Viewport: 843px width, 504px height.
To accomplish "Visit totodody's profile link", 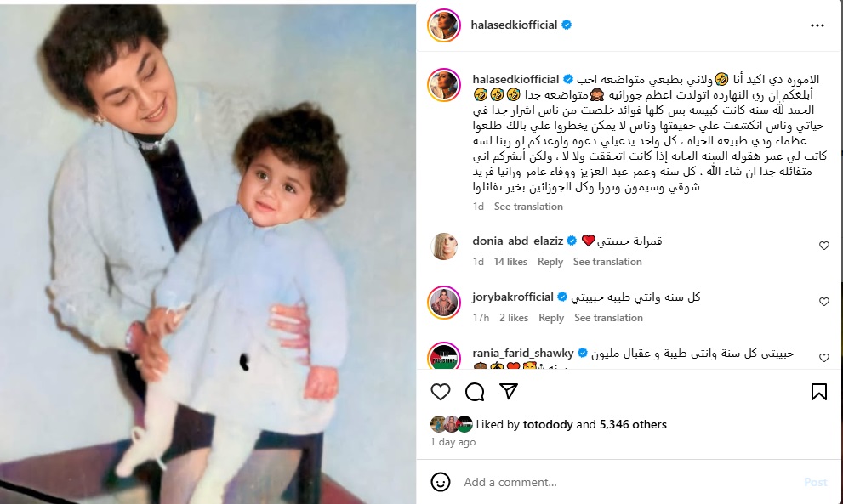I will (x=548, y=424).
